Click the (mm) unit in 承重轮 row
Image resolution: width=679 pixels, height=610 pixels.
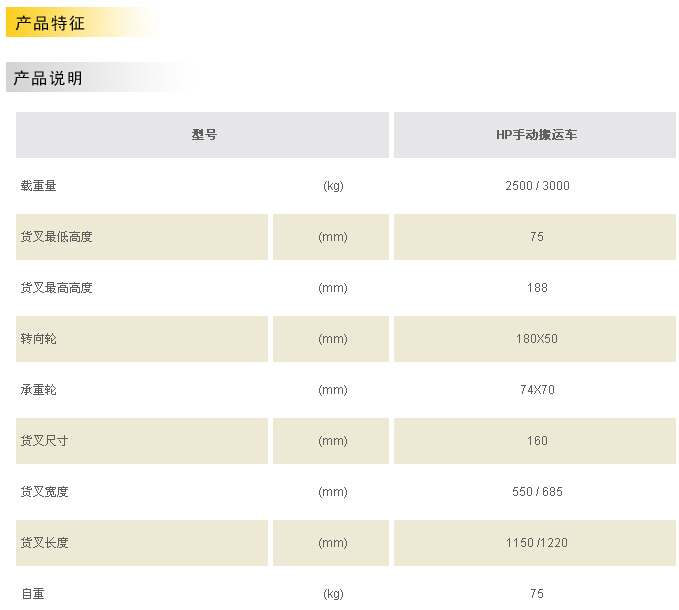[333, 390]
